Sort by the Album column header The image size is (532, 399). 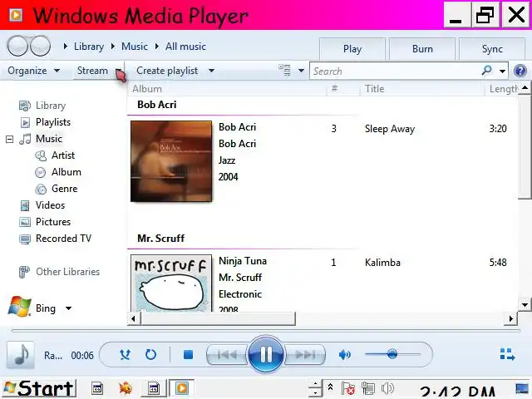(x=147, y=89)
